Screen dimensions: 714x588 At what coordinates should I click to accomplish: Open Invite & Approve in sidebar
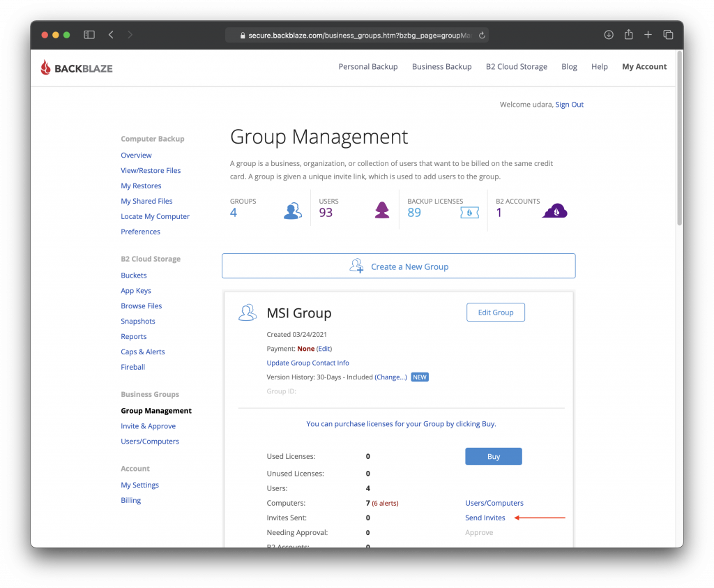click(148, 426)
